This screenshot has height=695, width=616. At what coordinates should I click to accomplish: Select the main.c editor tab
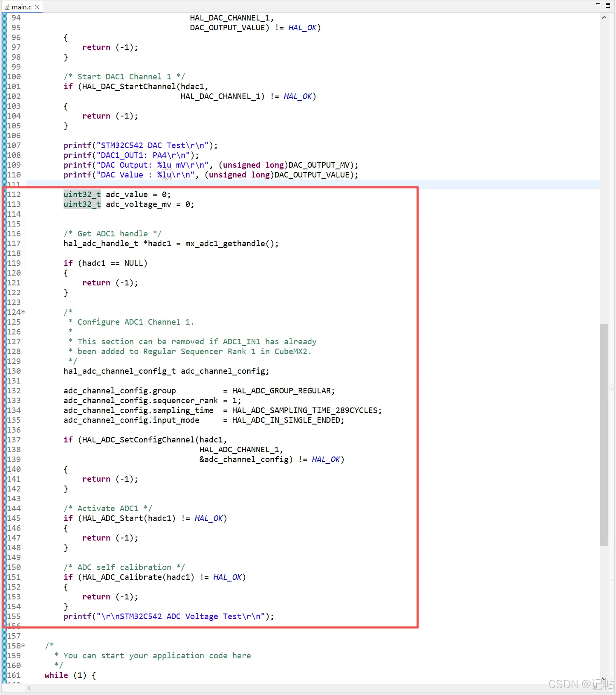point(22,7)
